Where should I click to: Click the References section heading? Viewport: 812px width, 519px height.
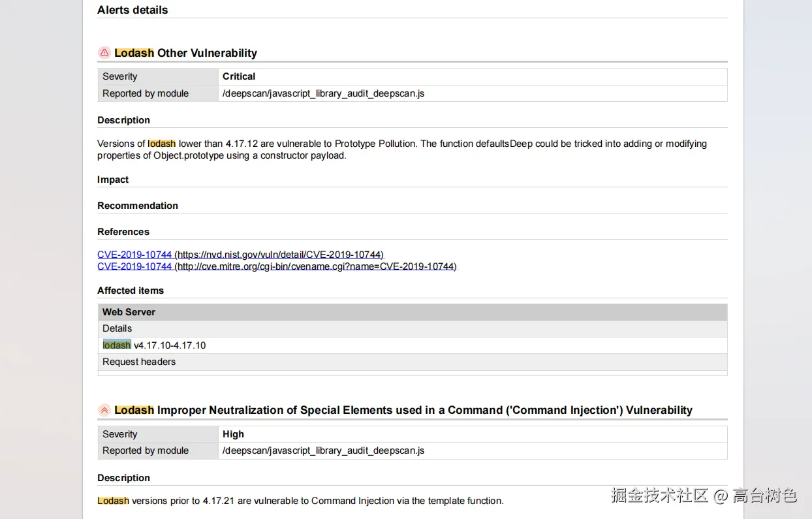tap(123, 232)
